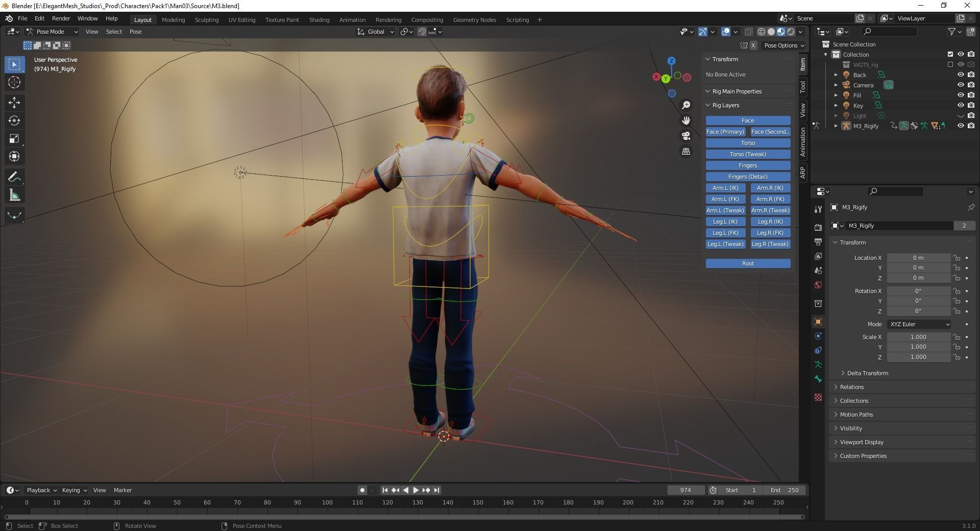
Task: Select the Annotate tool
Action: pyautogui.click(x=14, y=177)
